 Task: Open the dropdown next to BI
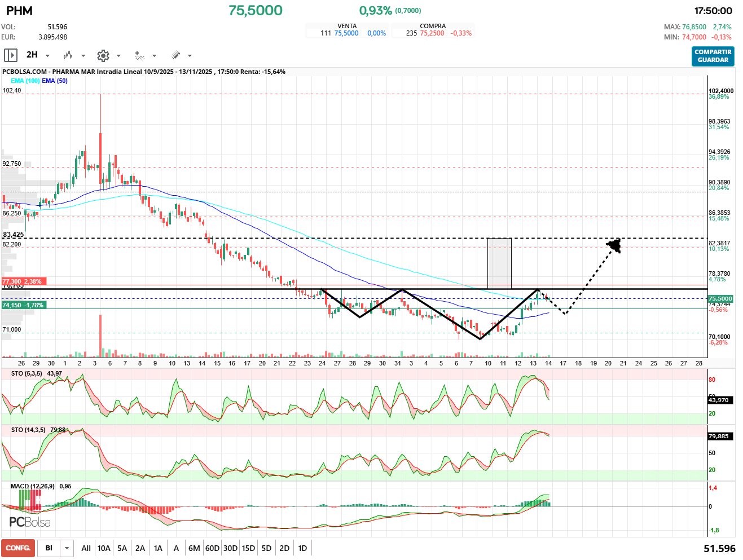pyautogui.click(x=67, y=548)
